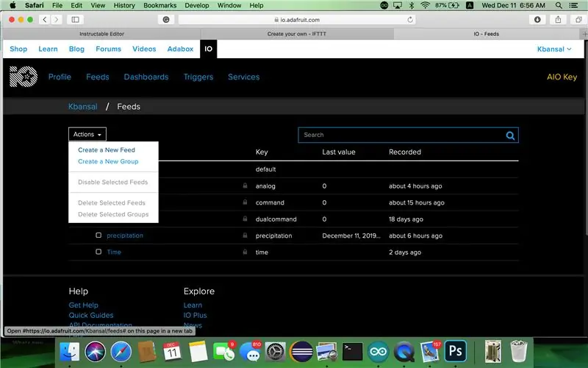Check the Time feed checkbox
Viewport: 588px width, 368px height.
(98, 252)
